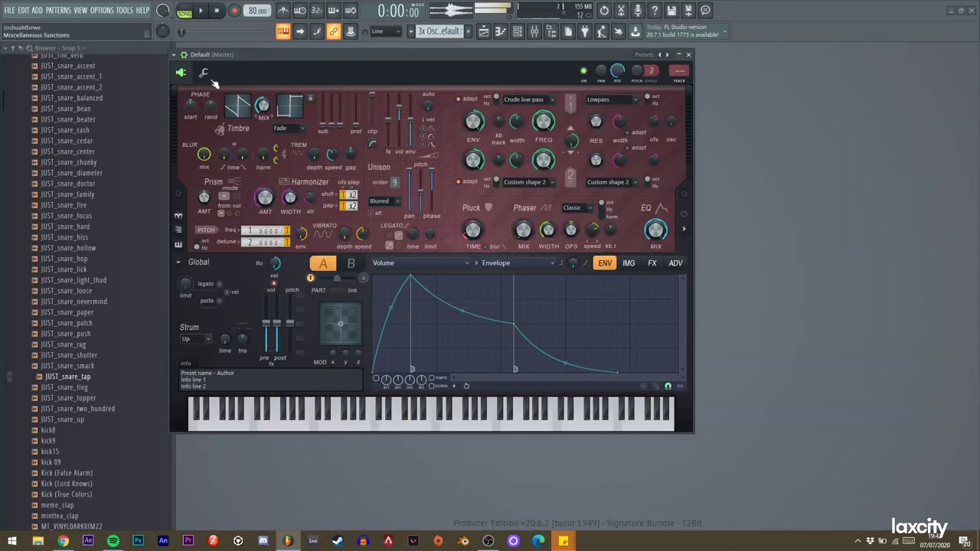Image resolution: width=980 pixels, height=551 pixels.
Task: Open Photoshop from the taskbar
Action: 138,541
